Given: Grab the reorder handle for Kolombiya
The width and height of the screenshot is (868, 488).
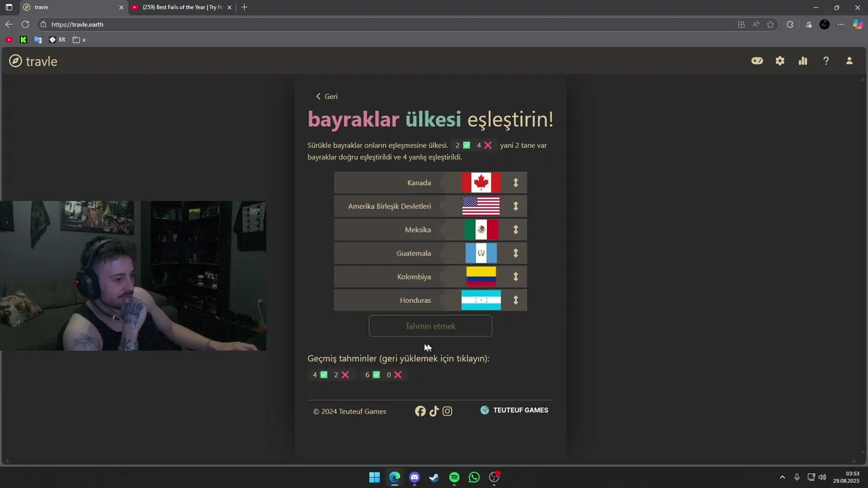Looking at the screenshot, I should click(x=515, y=277).
